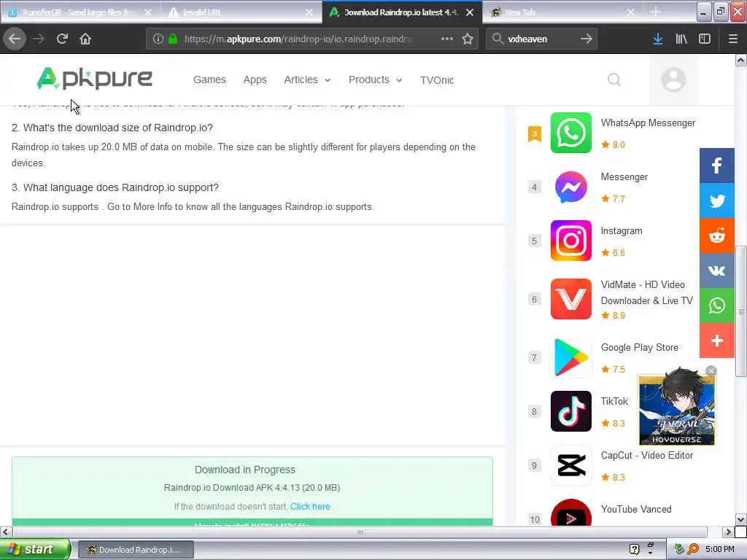Image resolution: width=747 pixels, height=560 pixels.
Task: Open the Messenger app icon
Action: coord(570,187)
